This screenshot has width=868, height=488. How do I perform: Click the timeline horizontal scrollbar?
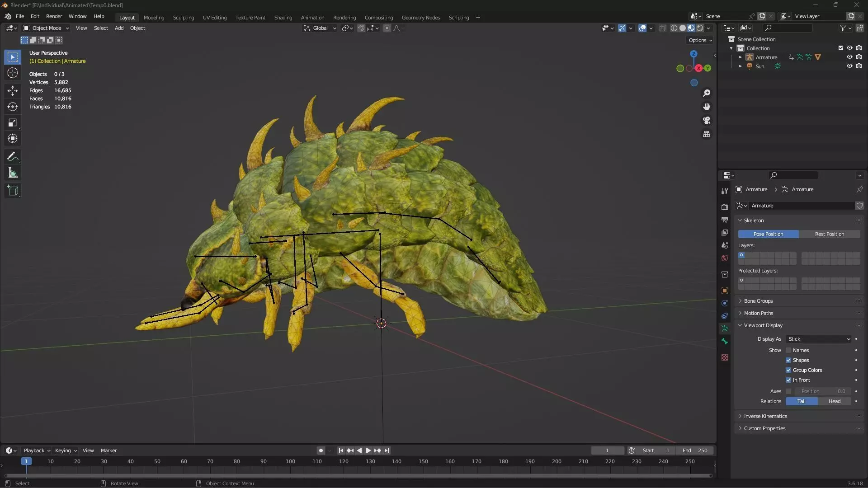point(358,475)
